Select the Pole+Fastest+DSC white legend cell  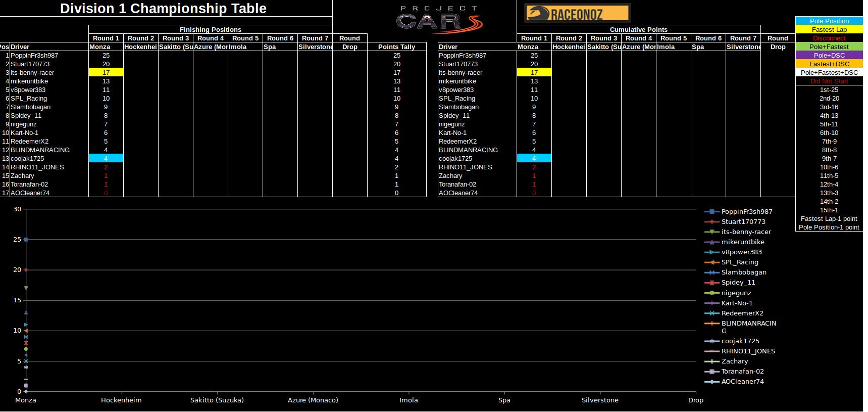click(x=829, y=72)
